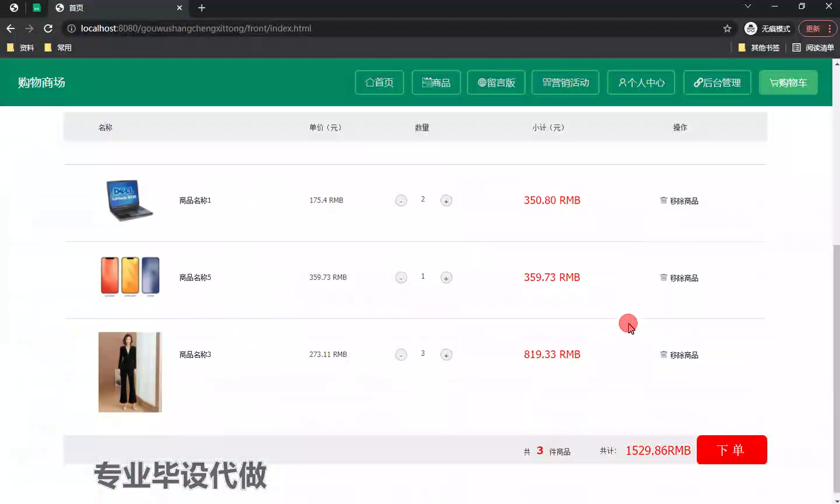Open the 购物车 cart button
This screenshot has height=504, width=840.
(788, 82)
